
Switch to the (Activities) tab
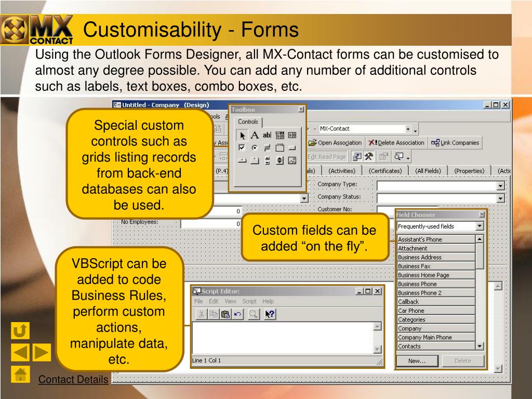click(x=342, y=171)
